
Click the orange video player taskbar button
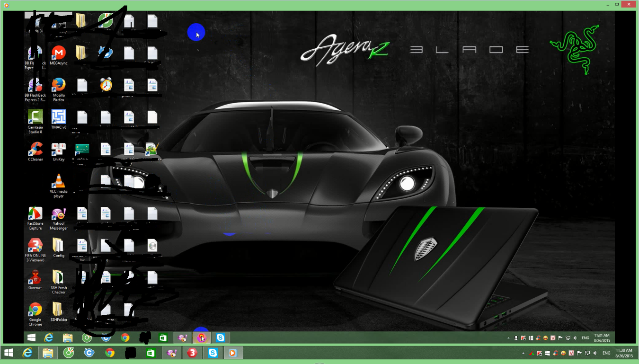tap(233, 353)
